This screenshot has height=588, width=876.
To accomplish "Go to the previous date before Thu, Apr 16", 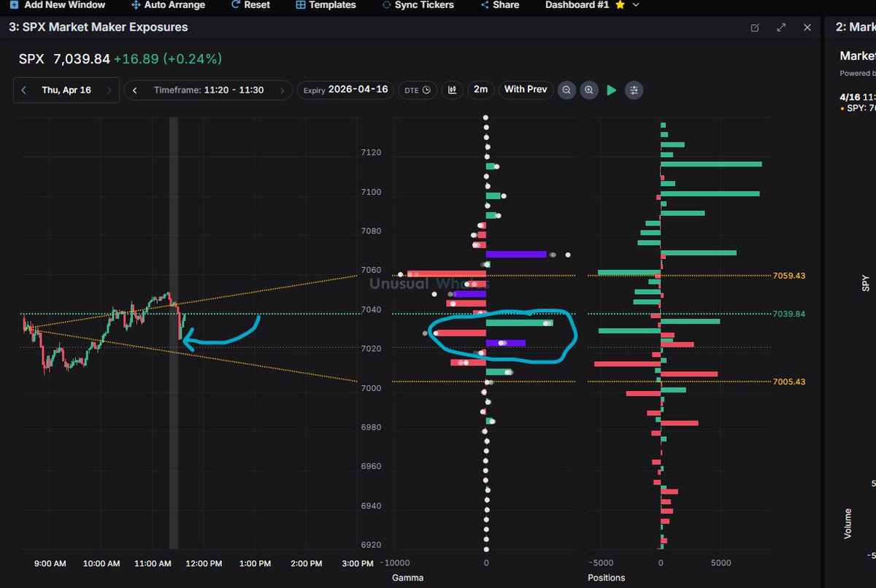I will point(24,90).
